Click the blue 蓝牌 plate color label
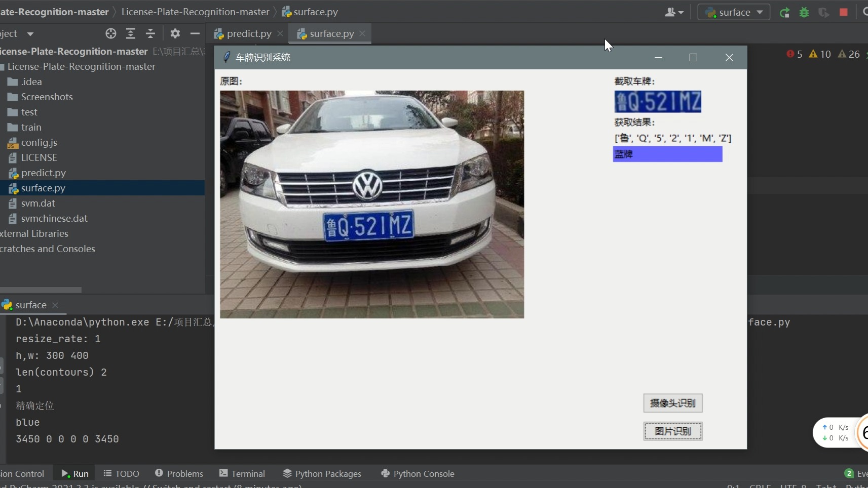The width and height of the screenshot is (868, 488). point(667,154)
